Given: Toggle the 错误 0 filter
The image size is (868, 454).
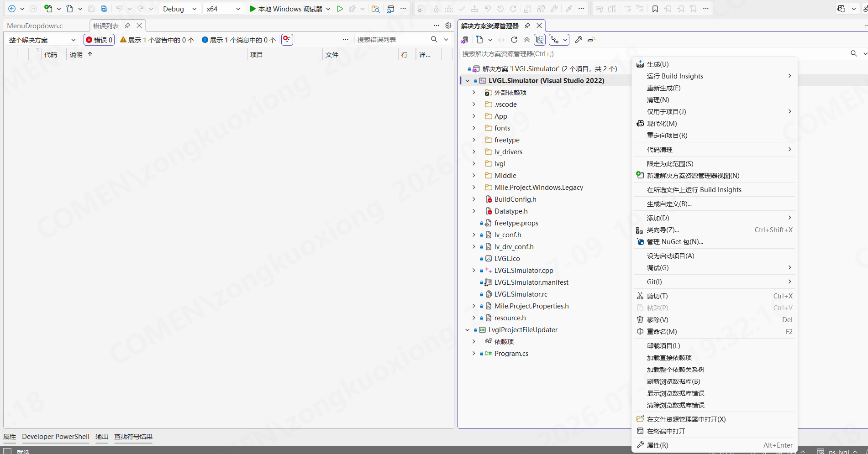Looking at the screenshot, I should pyautogui.click(x=99, y=40).
